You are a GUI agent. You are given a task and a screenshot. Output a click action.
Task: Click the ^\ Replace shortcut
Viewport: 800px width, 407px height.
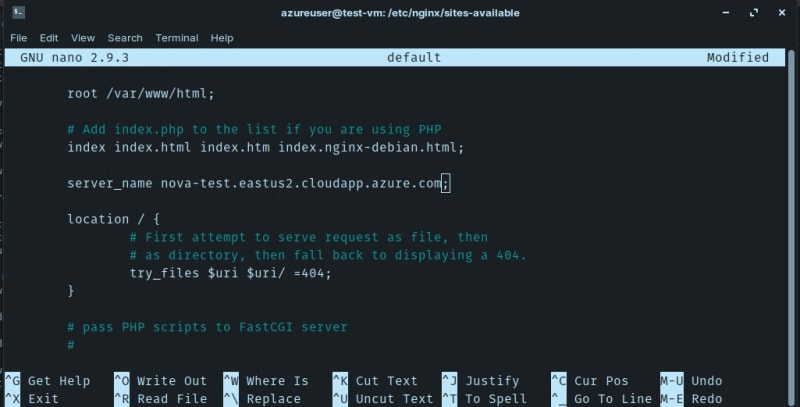(262, 398)
